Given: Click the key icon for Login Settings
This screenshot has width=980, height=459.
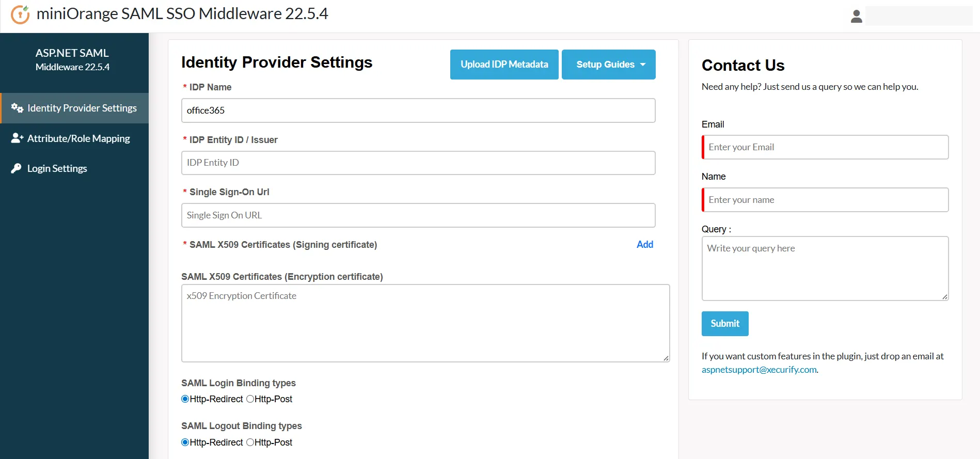Looking at the screenshot, I should pos(17,168).
